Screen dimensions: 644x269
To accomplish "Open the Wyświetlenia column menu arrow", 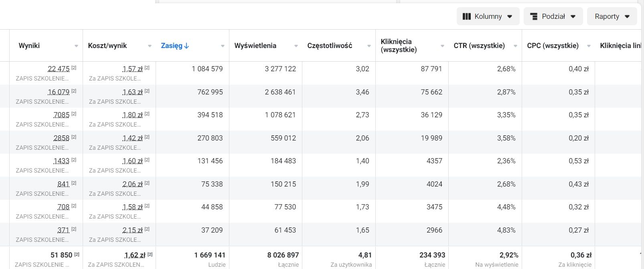I will pyautogui.click(x=296, y=46).
